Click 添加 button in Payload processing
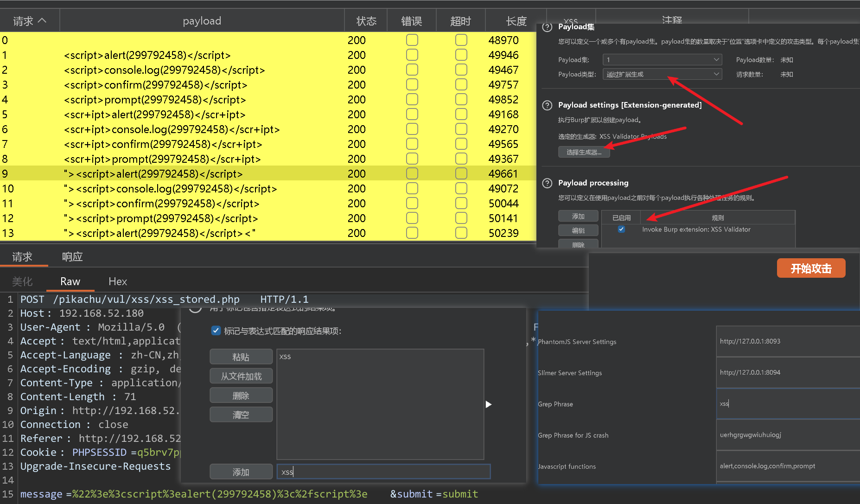 pos(578,217)
